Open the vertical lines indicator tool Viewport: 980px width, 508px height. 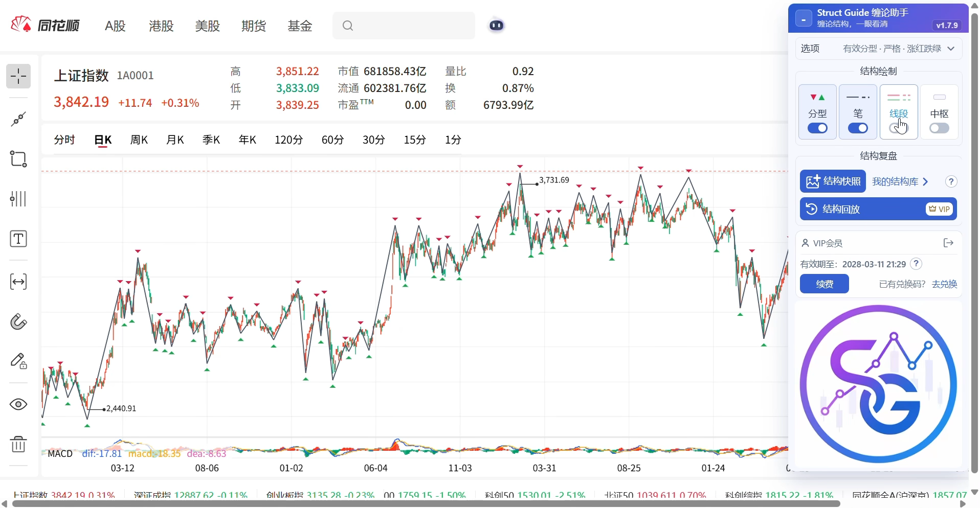(18, 199)
